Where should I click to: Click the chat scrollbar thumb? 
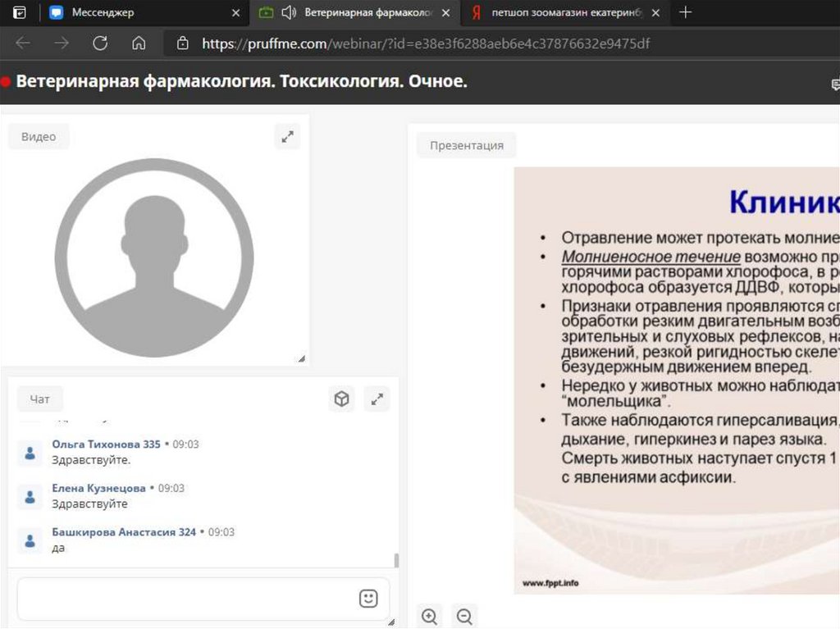click(397, 561)
